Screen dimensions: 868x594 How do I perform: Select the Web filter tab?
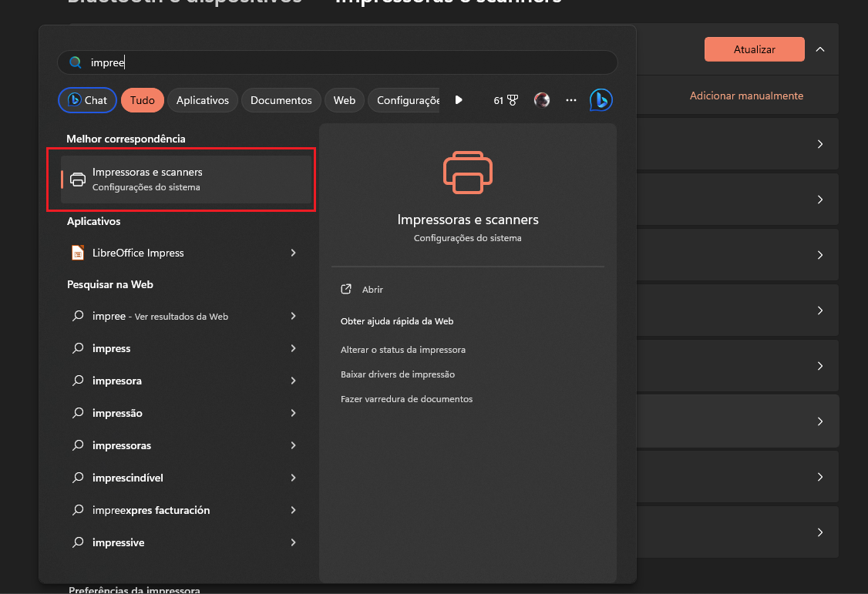pyautogui.click(x=345, y=100)
